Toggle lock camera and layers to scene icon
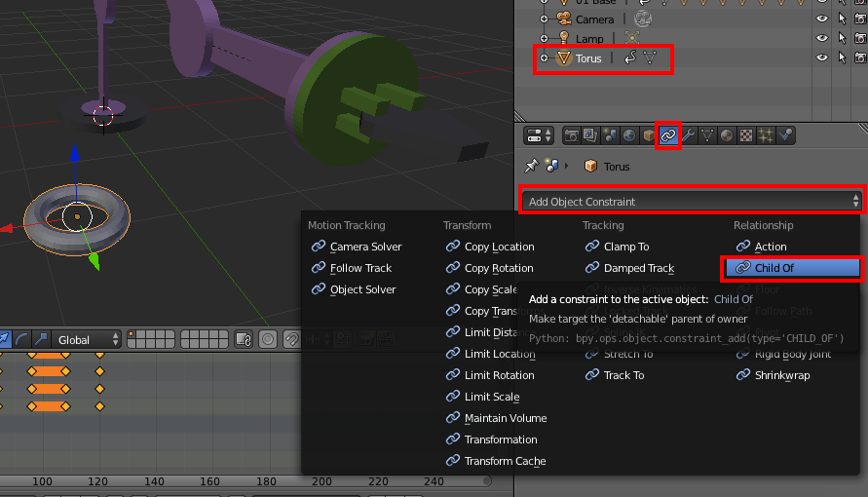This screenshot has height=497, width=868. point(244,339)
